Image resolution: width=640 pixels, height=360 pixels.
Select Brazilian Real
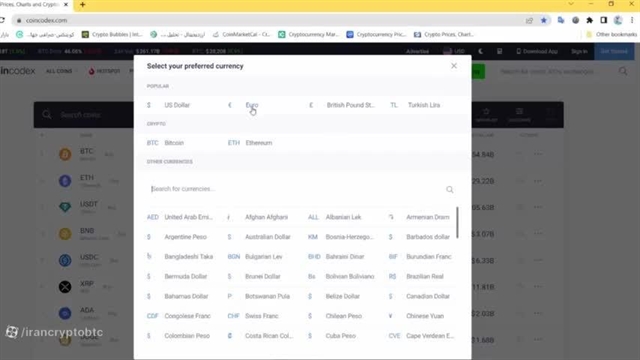click(424, 276)
